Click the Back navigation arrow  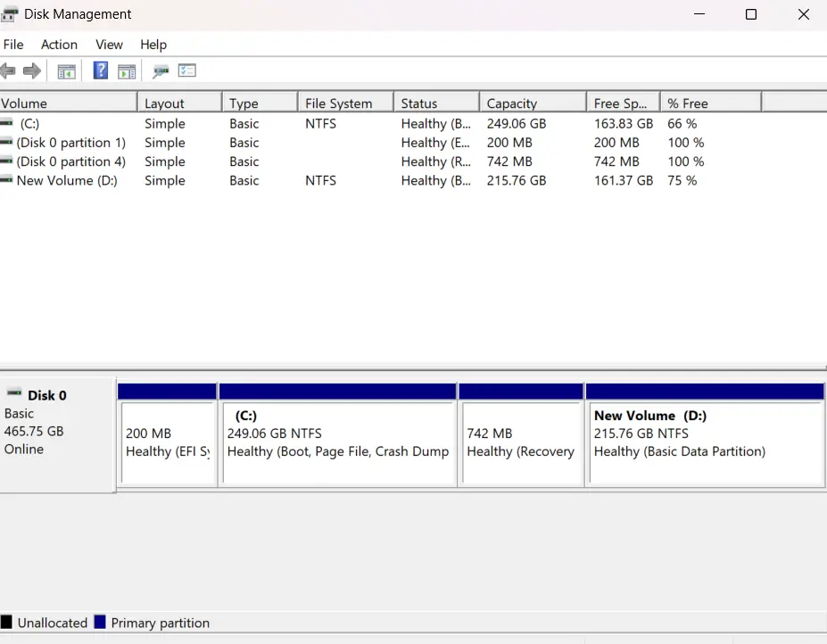(9, 70)
